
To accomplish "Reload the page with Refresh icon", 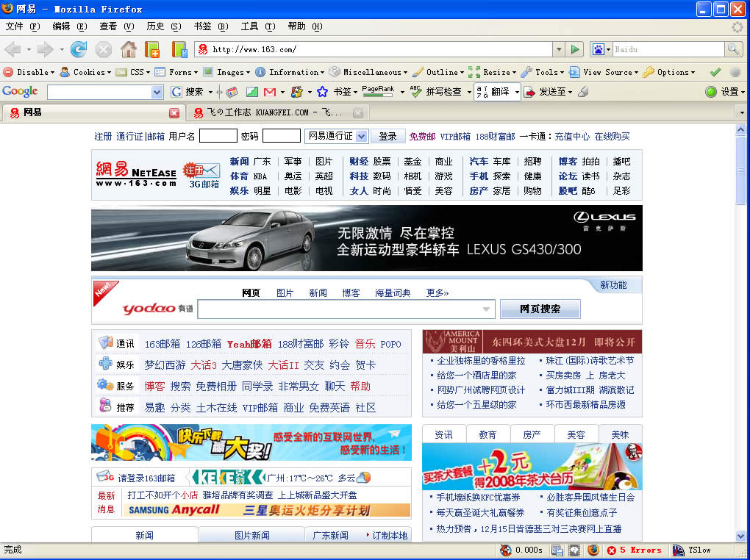I will pyautogui.click(x=79, y=49).
